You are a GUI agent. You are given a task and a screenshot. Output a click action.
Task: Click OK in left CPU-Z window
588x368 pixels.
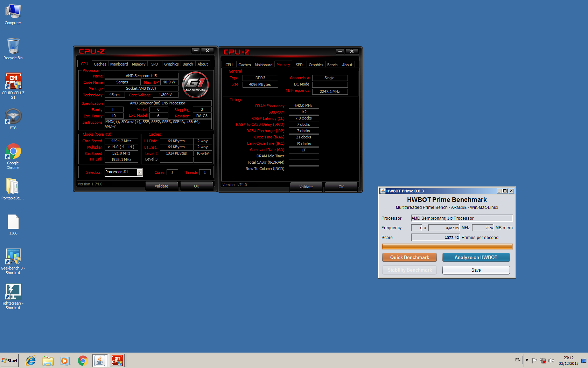pyautogui.click(x=197, y=186)
